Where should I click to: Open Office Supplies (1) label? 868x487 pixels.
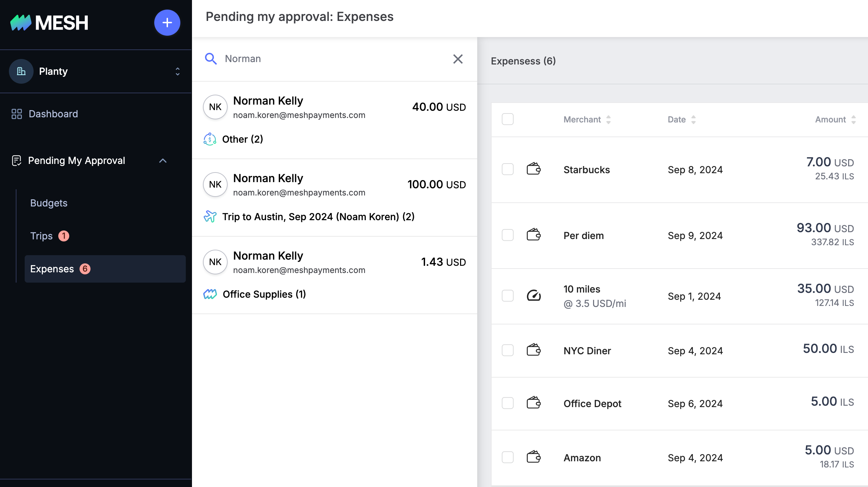264,294
